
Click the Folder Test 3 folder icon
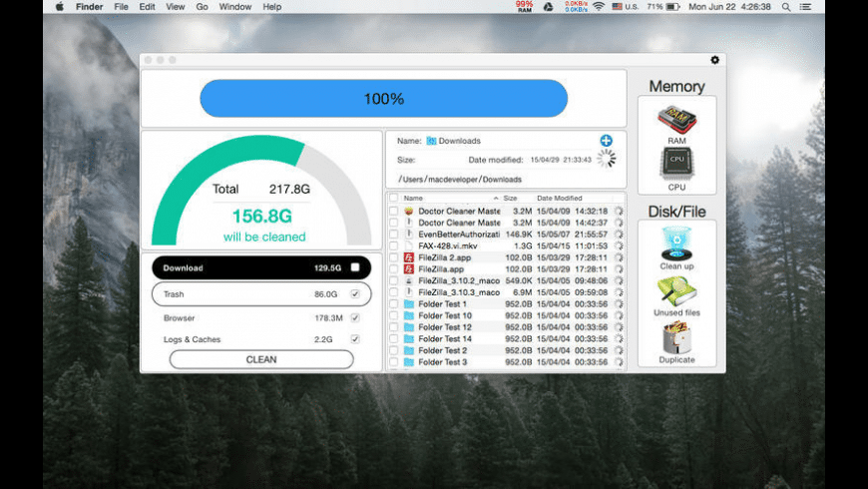pos(408,362)
